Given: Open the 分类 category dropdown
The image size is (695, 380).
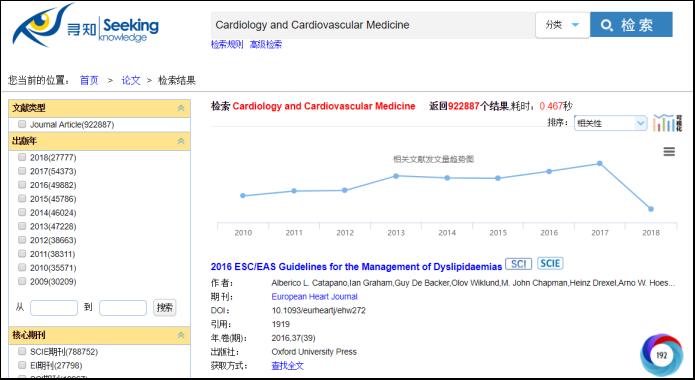Looking at the screenshot, I should (562, 25).
